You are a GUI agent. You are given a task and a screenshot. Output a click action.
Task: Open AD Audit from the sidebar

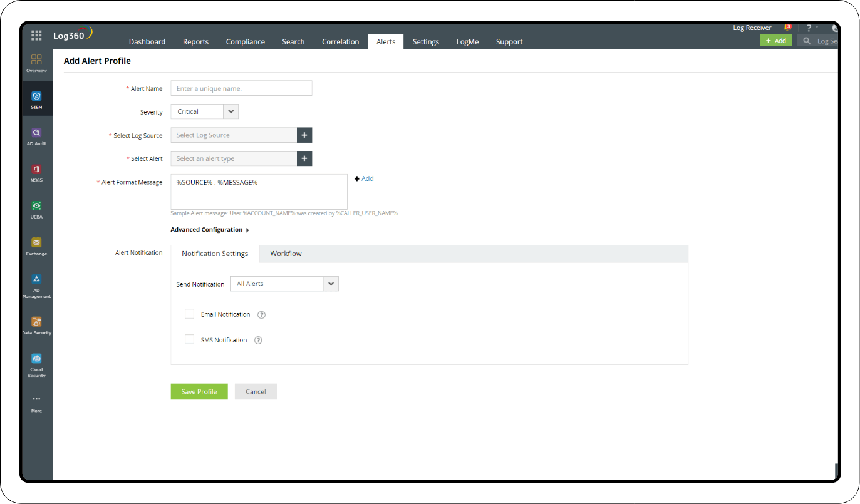point(36,136)
